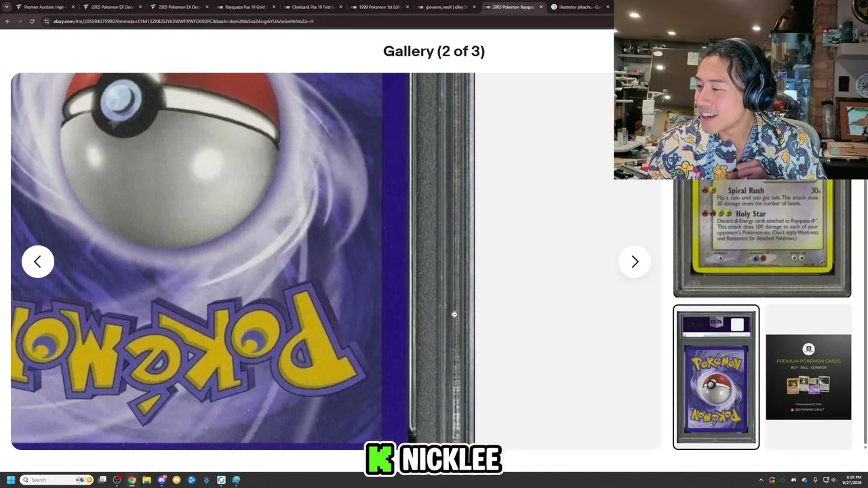This screenshot has width=868, height=488.
Task: Close the 2005 Pokemon Rayquaza tab
Action: coord(541,7)
